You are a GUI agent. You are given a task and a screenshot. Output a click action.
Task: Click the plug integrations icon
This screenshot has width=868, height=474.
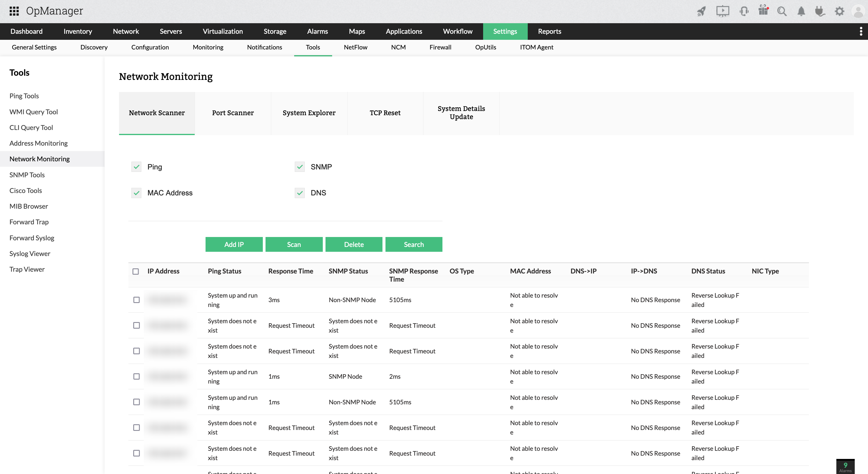point(820,11)
